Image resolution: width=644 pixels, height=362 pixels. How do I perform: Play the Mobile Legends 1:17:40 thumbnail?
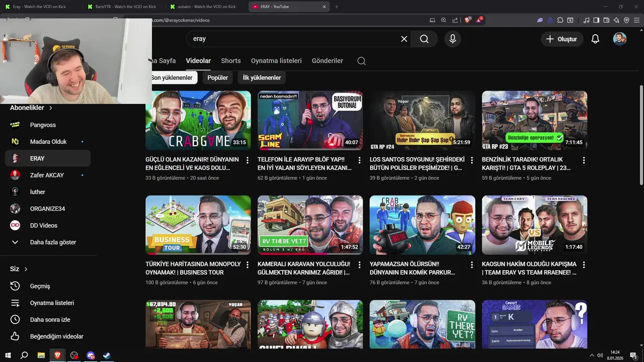click(x=534, y=225)
